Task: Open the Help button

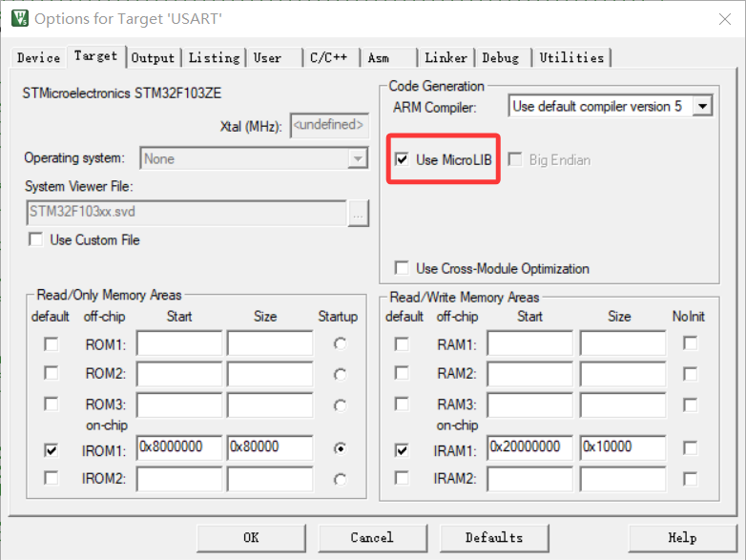Action: point(683,538)
